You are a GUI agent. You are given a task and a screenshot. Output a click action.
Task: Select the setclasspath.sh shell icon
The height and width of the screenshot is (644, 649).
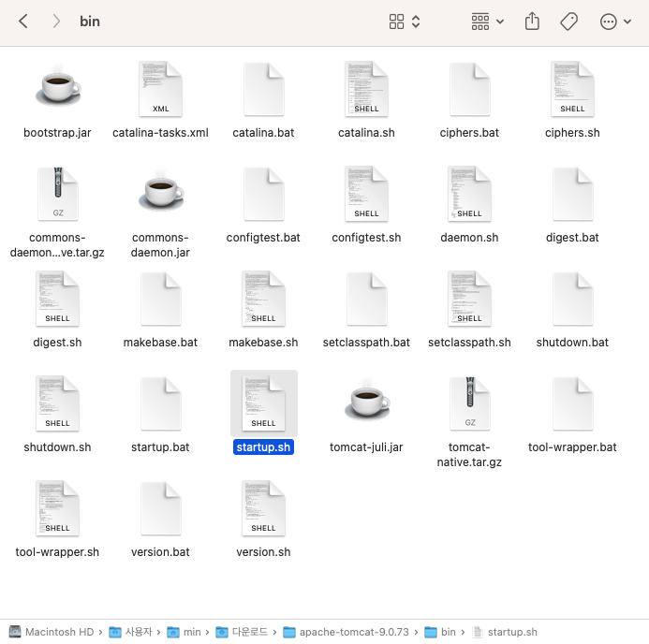[x=469, y=299]
